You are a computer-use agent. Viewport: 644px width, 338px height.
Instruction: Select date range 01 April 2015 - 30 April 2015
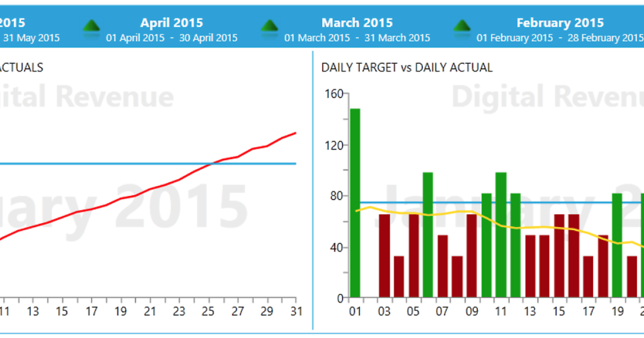coord(172,38)
